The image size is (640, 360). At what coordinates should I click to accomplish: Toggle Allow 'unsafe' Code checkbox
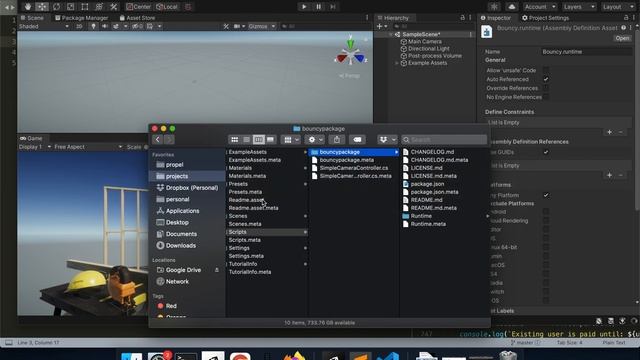click(546, 70)
